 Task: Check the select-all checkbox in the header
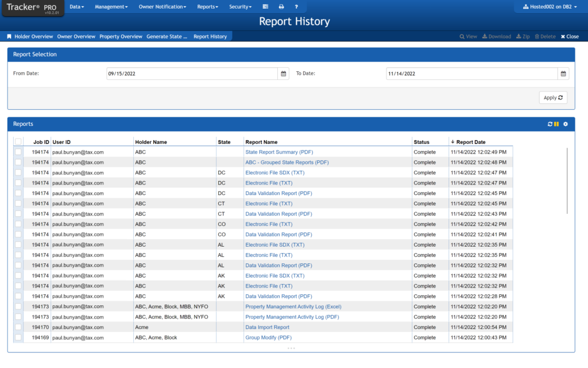[x=18, y=141]
